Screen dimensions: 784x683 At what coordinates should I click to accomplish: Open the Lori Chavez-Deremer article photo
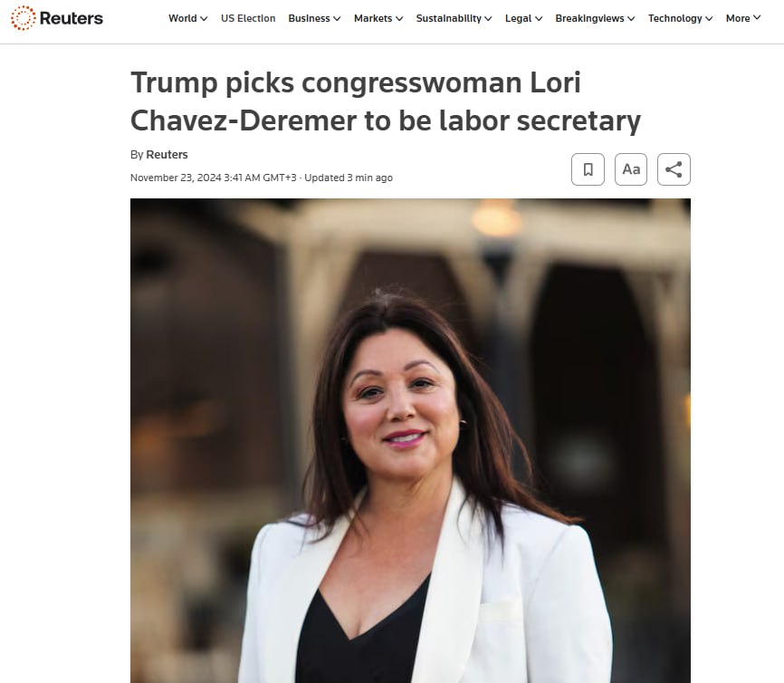(x=410, y=441)
